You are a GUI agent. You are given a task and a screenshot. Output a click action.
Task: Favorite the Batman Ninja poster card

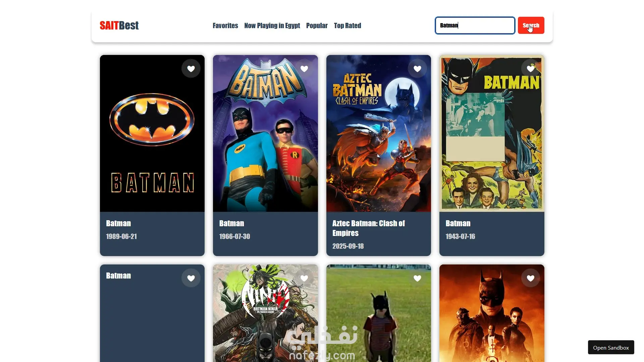[304, 278]
